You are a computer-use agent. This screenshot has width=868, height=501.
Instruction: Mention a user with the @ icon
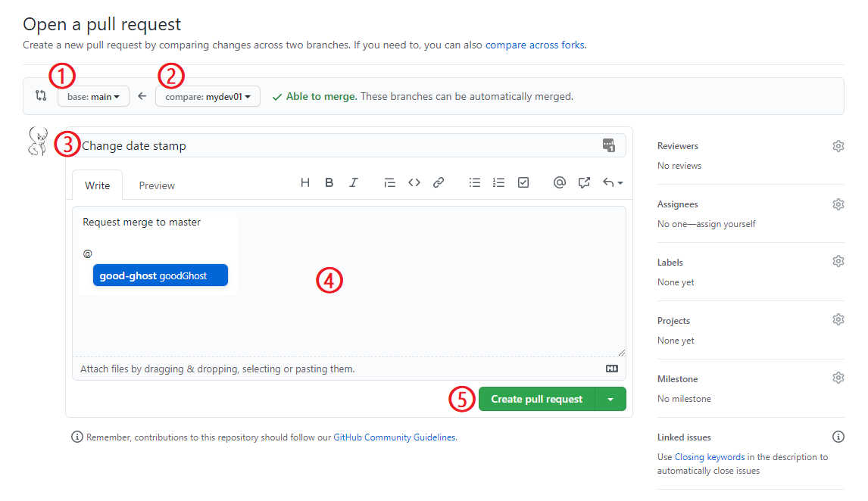click(x=560, y=182)
